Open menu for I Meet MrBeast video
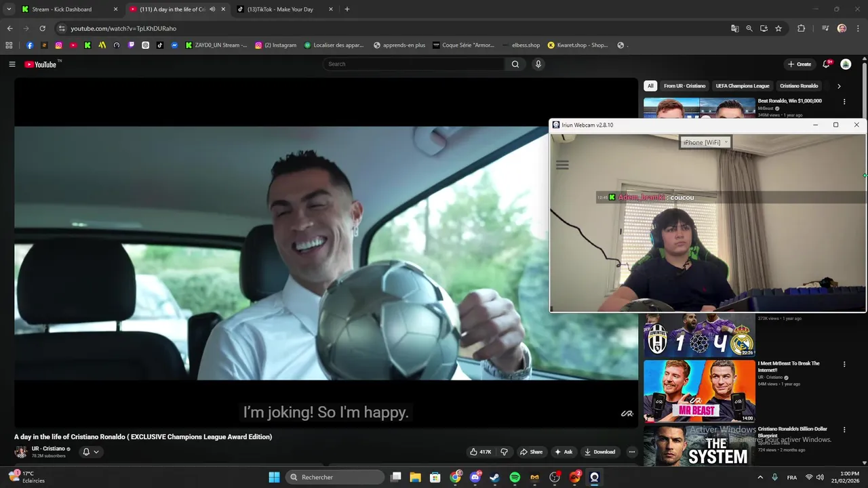The width and height of the screenshot is (868, 488). point(844,364)
